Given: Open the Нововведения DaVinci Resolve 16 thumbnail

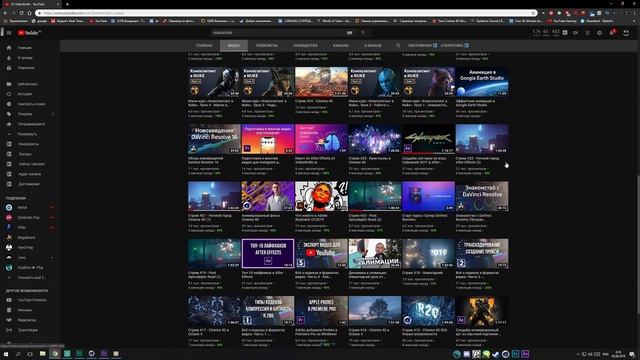Looking at the screenshot, I should pyautogui.click(x=214, y=139).
